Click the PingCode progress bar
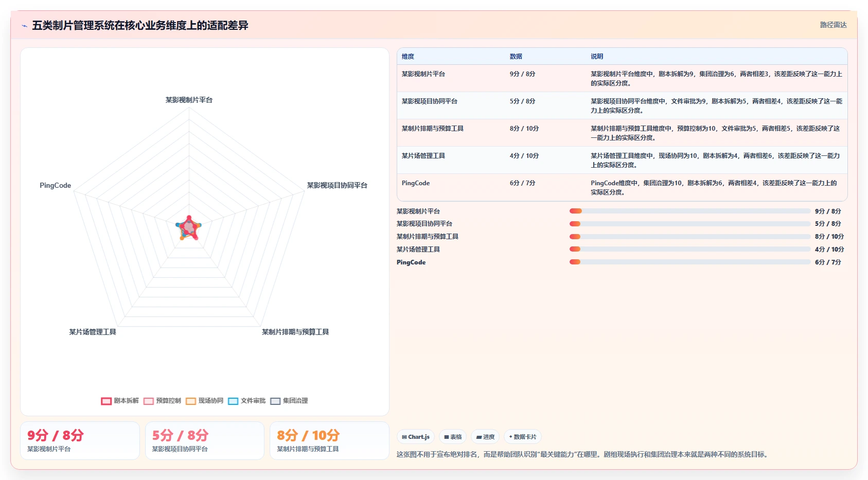 tap(690, 262)
